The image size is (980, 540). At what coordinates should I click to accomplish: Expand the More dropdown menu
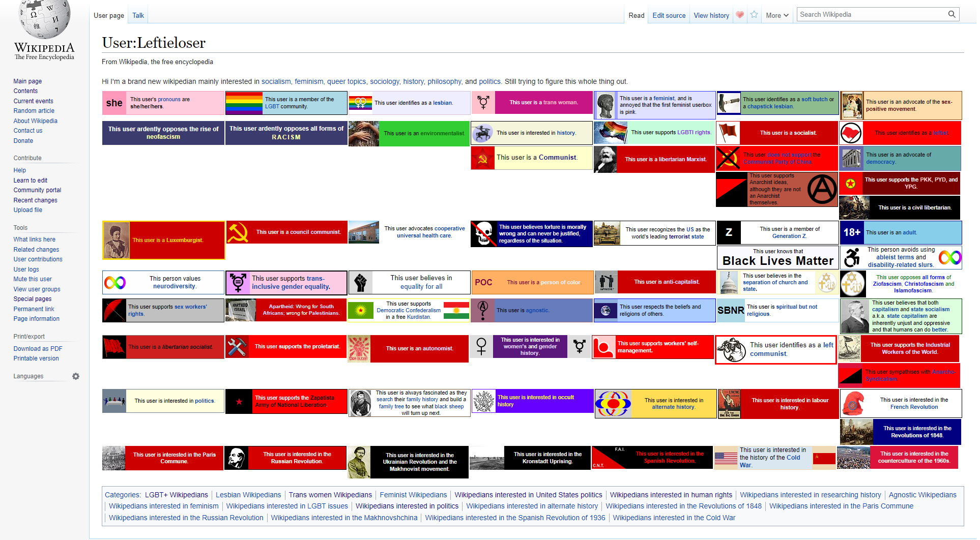(777, 15)
